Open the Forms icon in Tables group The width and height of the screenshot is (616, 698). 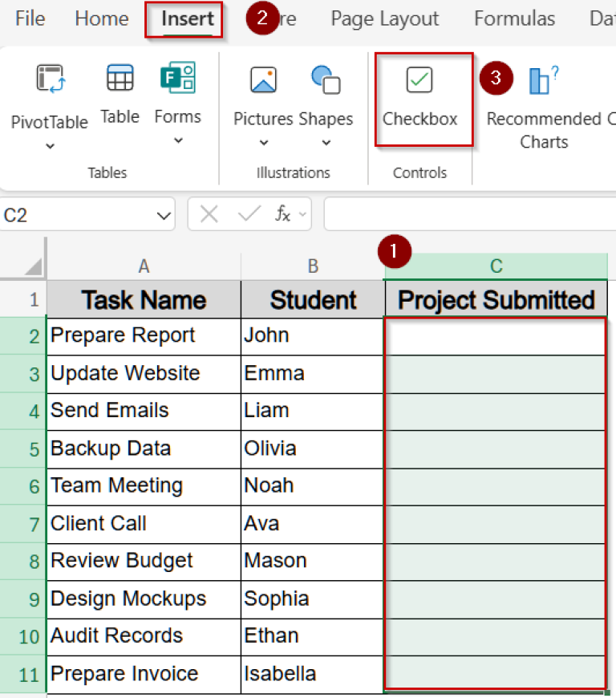click(178, 79)
